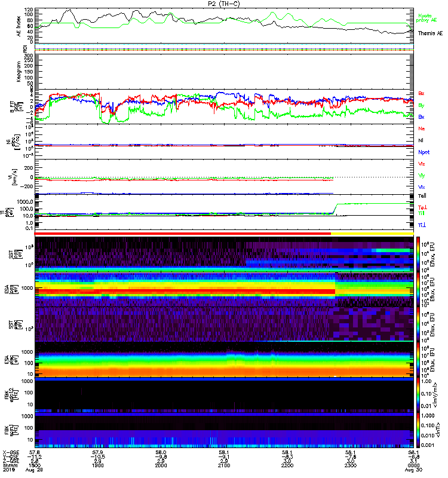Click the yellow segment of the mode bar

tap(372, 233)
